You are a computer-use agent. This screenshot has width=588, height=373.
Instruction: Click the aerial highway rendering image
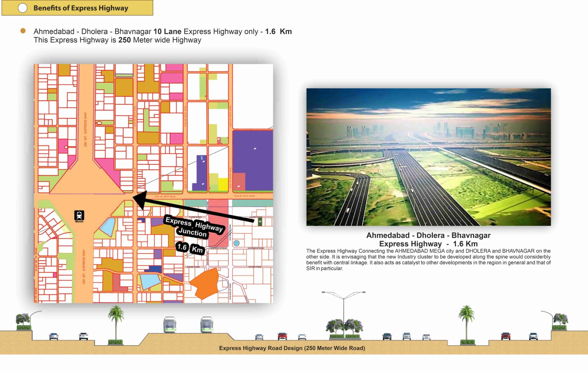point(428,157)
